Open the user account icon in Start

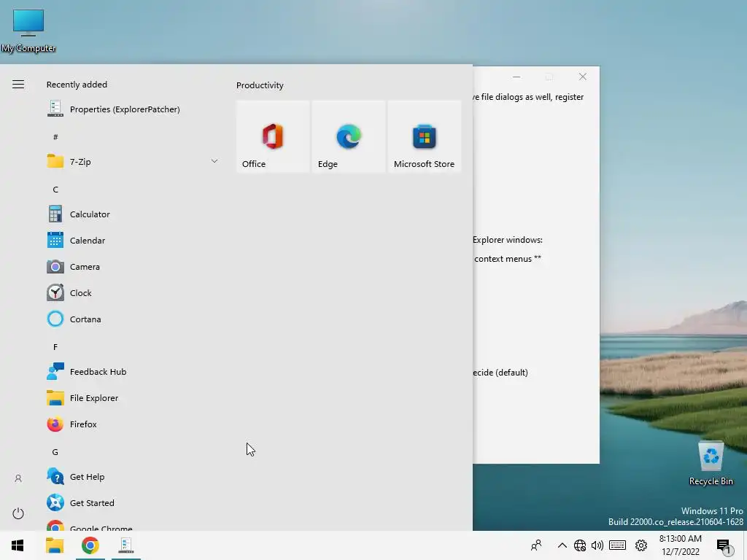(18, 478)
